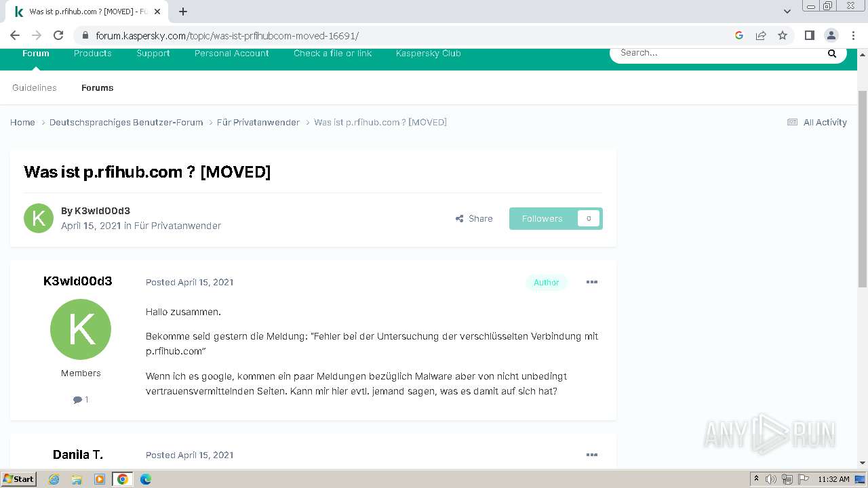Open All Activity link

point(817,123)
